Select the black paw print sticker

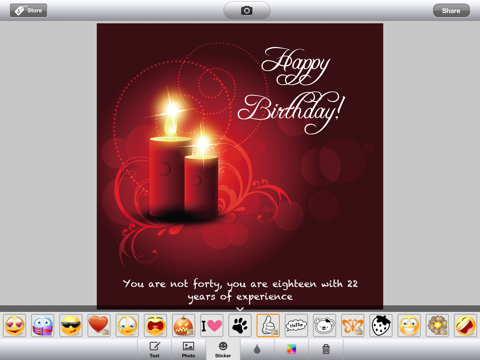[240, 325]
